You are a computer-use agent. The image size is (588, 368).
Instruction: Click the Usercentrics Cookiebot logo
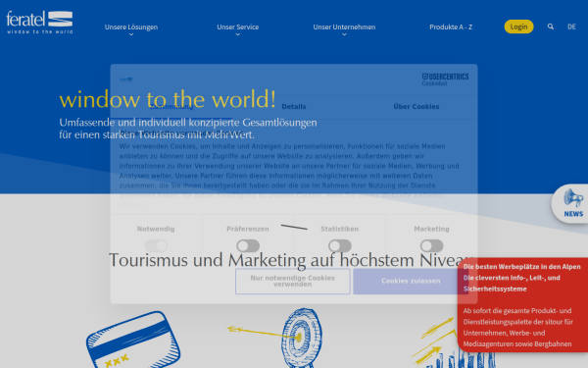click(x=445, y=79)
